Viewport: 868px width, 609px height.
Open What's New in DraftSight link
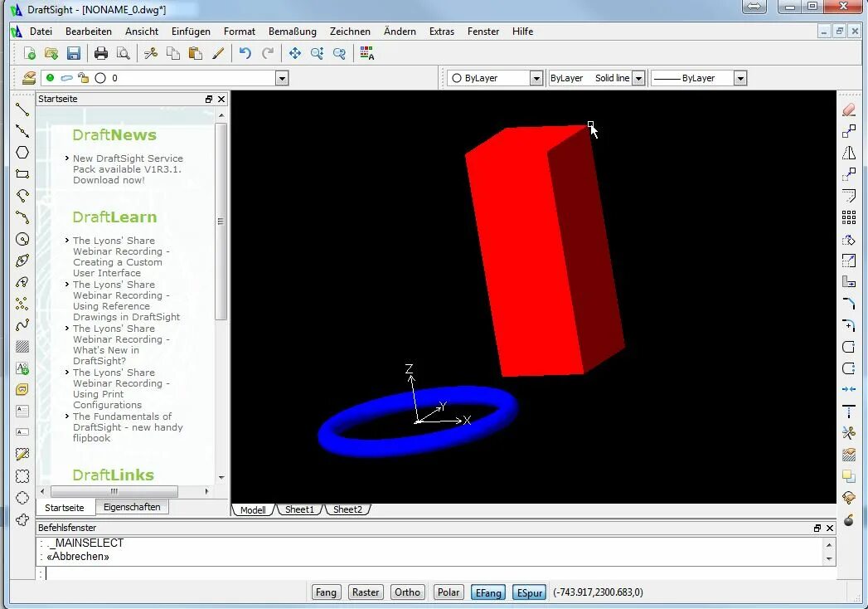coord(121,344)
